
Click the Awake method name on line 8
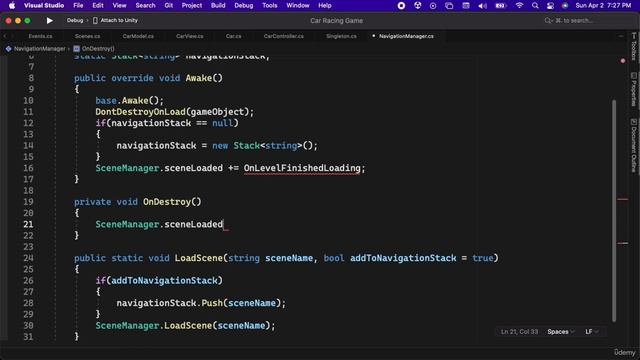click(199, 78)
